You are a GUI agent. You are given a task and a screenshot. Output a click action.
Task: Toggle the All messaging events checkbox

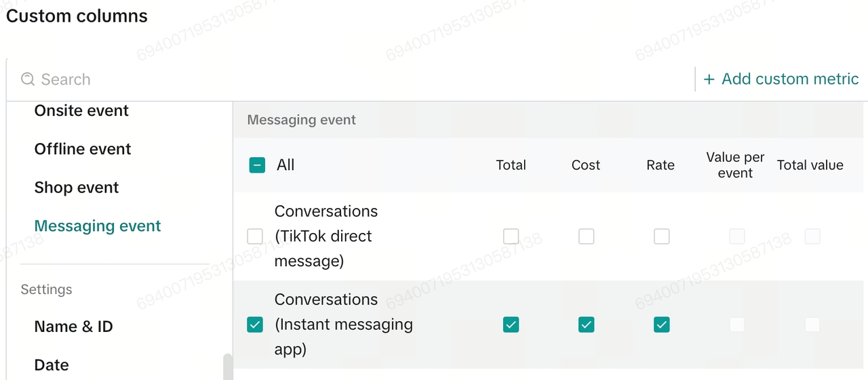[257, 165]
